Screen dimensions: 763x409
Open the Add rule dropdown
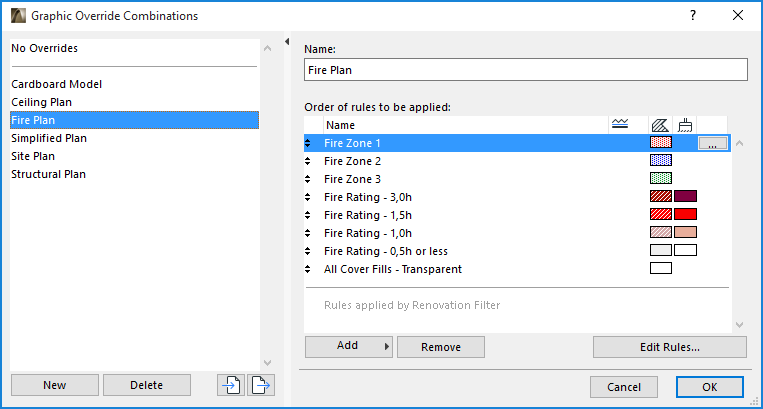pyautogui.click(x=348, y=347)
